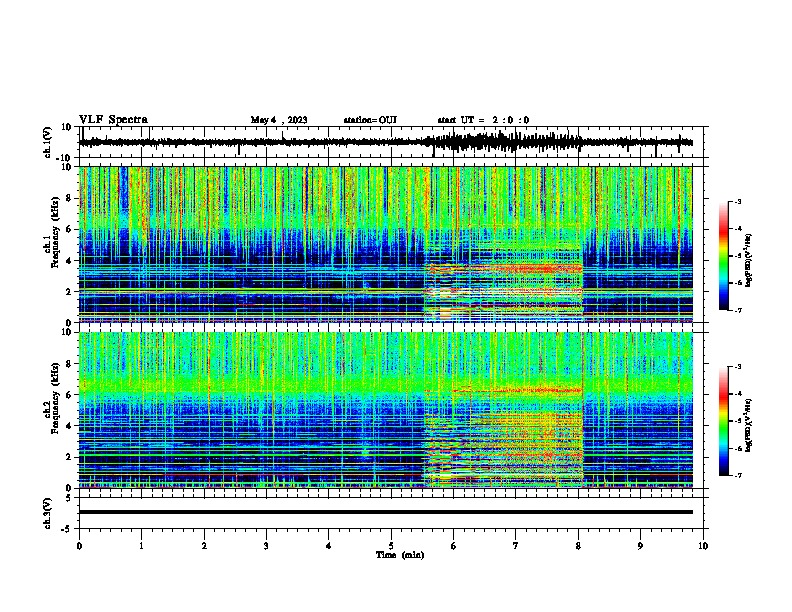Image resolution: width=792 pixels, height=612 pixels.
Task: Click the "-3" tick on ch.1 colorbar
Action: (x=738, y=202)
